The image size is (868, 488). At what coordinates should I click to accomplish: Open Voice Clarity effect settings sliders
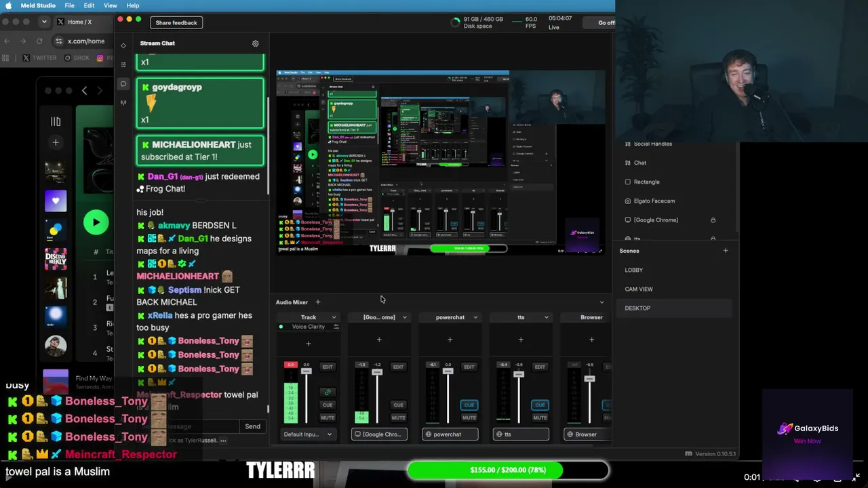click(x=336, y=327)
